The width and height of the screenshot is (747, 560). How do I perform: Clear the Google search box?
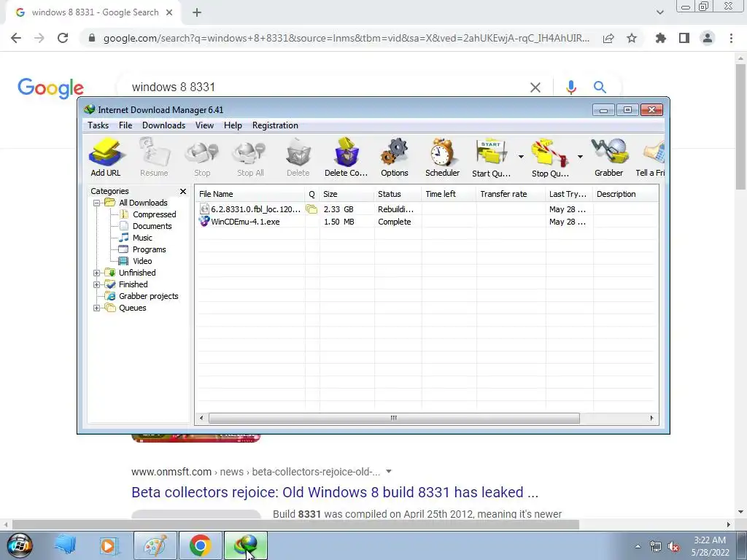pyautogui.click(x=535, y=87)
